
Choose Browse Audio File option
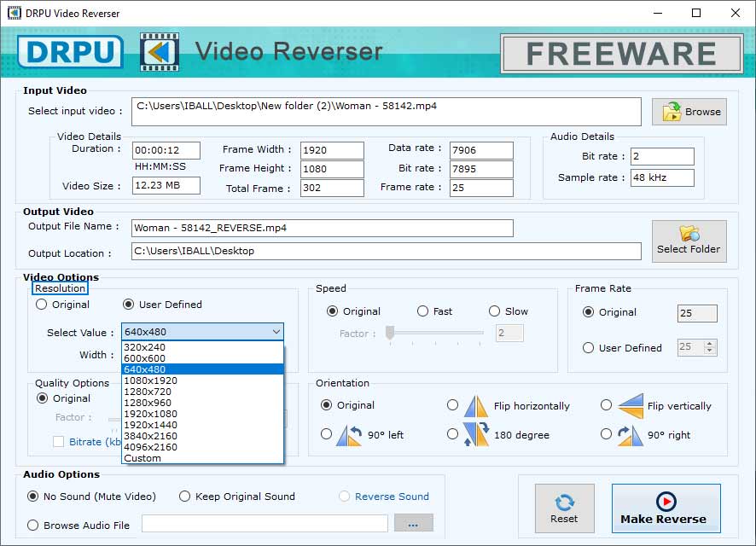pyautogui.click(x=32, y=526)
